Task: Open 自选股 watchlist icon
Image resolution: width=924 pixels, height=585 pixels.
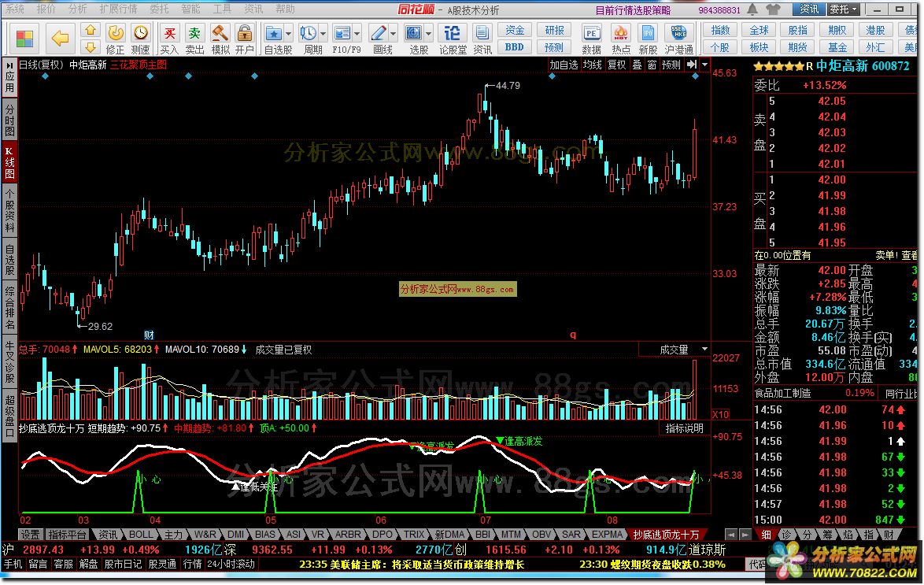Action: coord(273,39)
